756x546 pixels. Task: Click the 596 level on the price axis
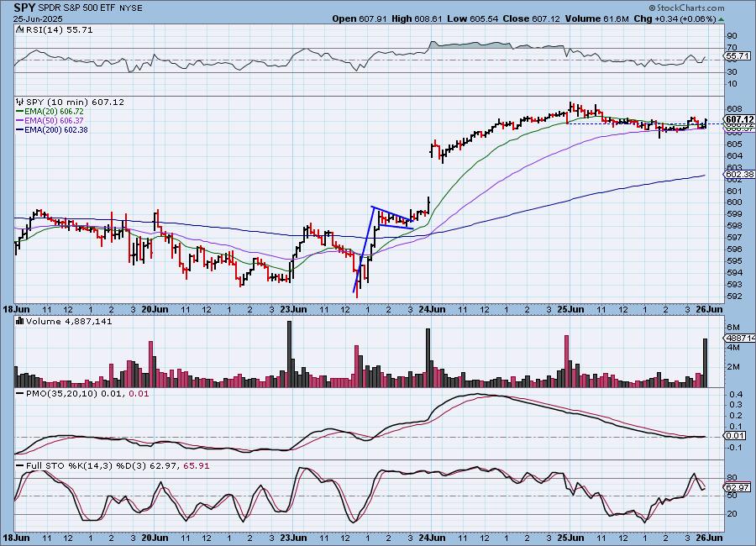point(733,249)
